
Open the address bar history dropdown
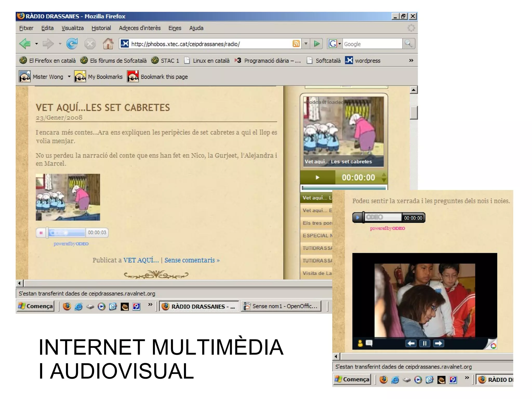[306, 43]
